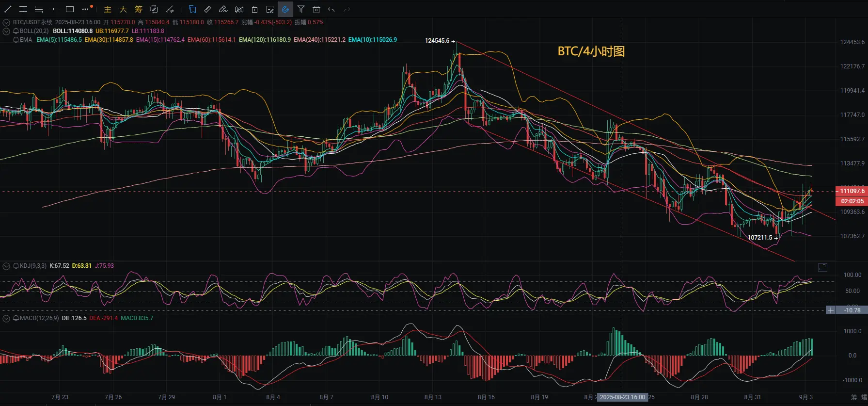The image size is (868, 406).
Task: Open the 筹 tab at bottom right
Action: click(854, 397)
